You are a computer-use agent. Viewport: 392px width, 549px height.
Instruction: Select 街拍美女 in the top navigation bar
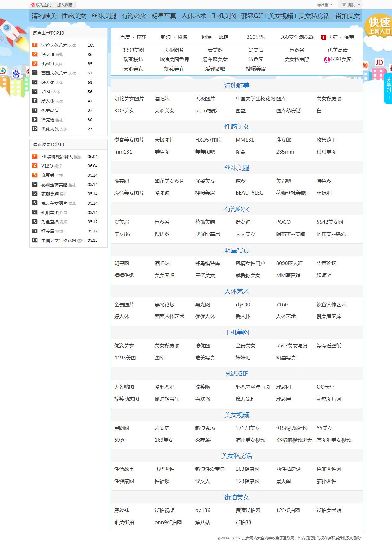coord(348,16)
